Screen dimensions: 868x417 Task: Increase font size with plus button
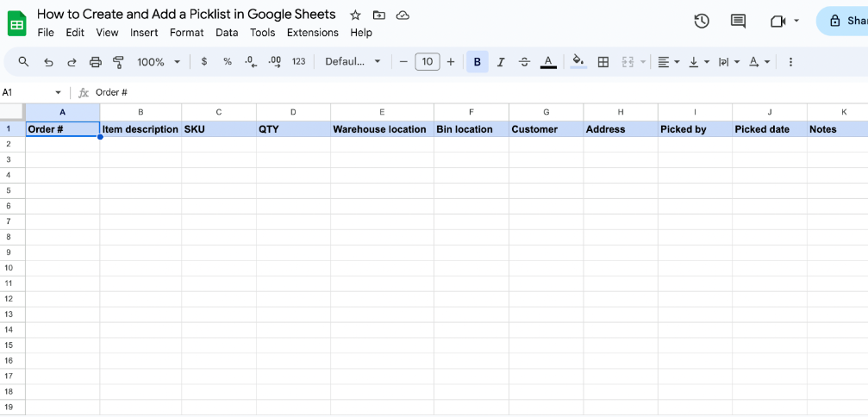pos(451,62)
